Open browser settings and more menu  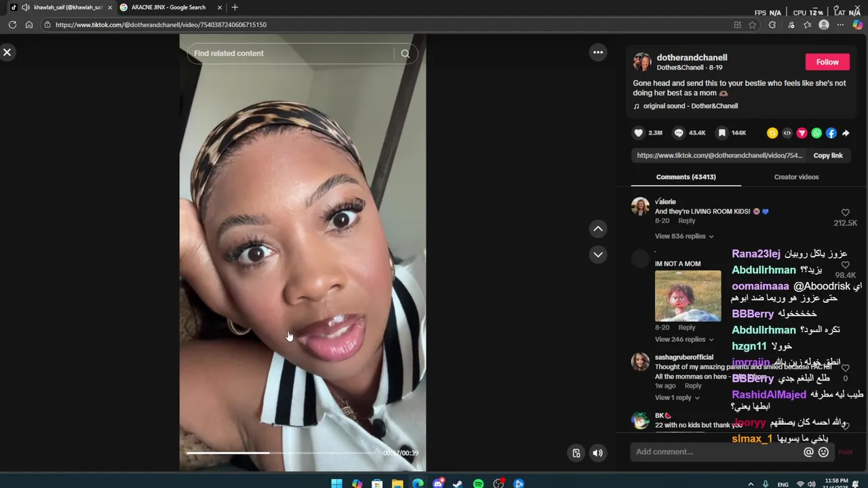tap(840, 25)
